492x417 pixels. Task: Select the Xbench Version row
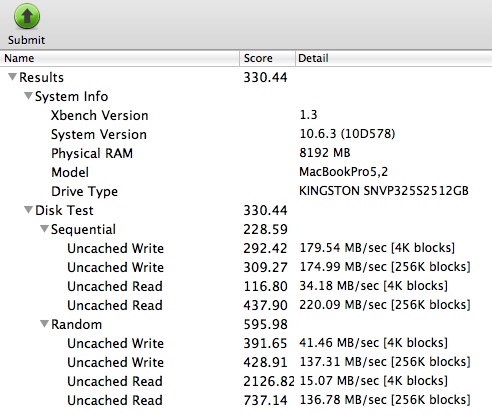tap(246, 115)
